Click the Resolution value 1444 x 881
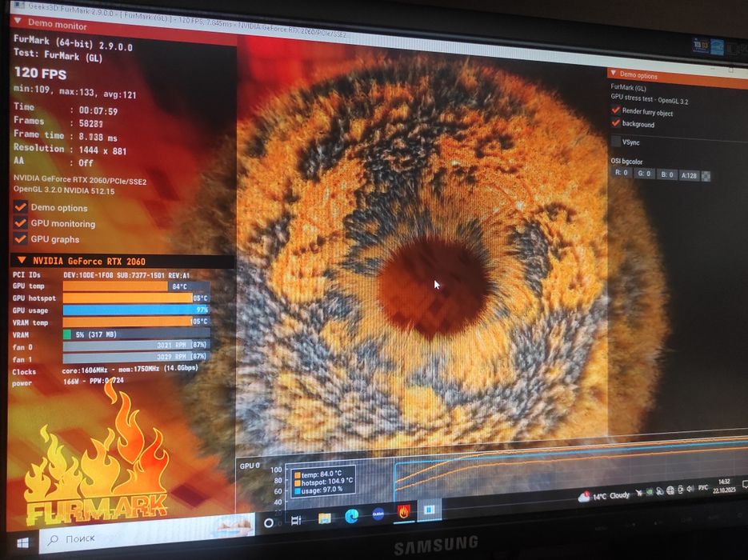This screenshot has height=560, width=748. (102, 150)
